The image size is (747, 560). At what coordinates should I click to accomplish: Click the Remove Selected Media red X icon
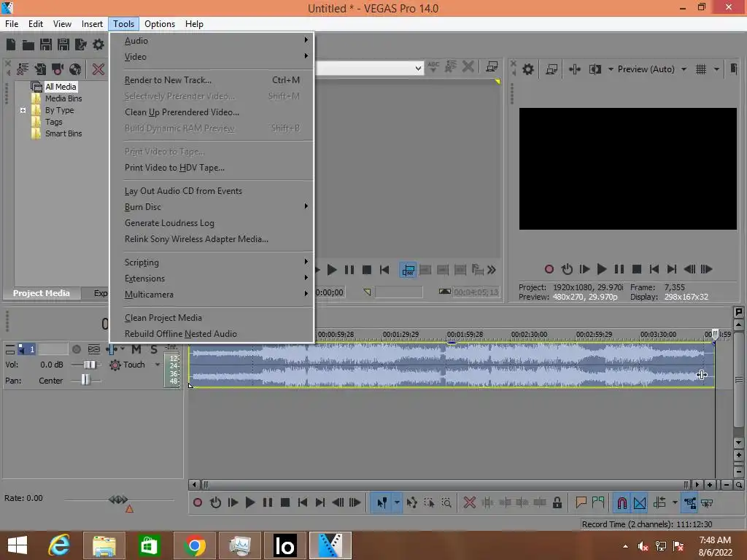tap(98, 69)
